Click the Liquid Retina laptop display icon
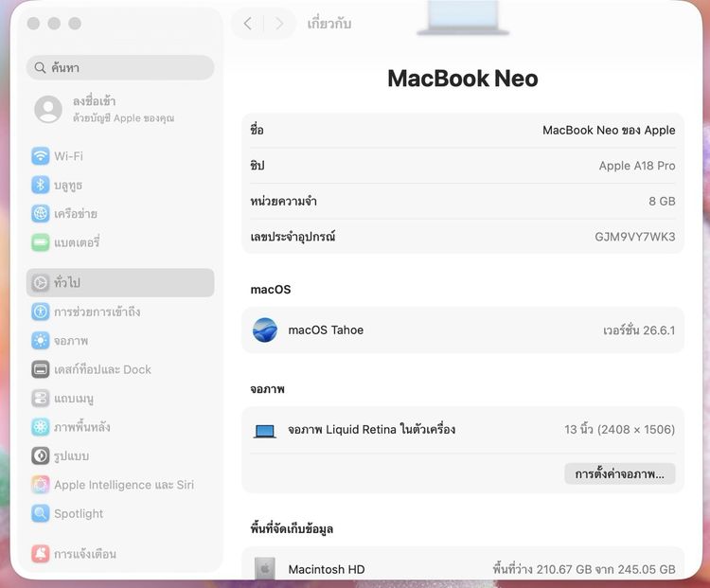This screenshot has width=710, height=588. pyautogui.click(x=265, y=431)
